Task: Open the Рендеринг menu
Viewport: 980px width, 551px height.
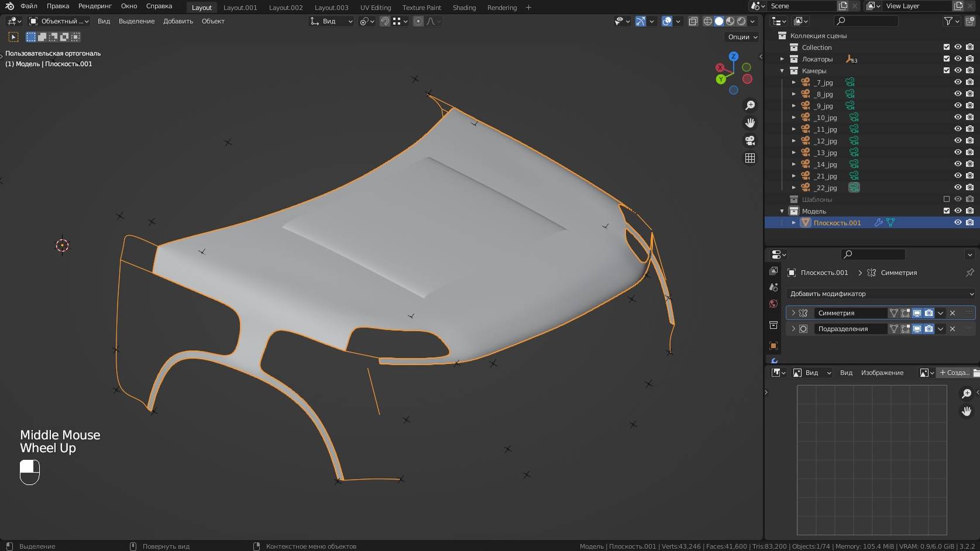Action: tap(95, 6)
